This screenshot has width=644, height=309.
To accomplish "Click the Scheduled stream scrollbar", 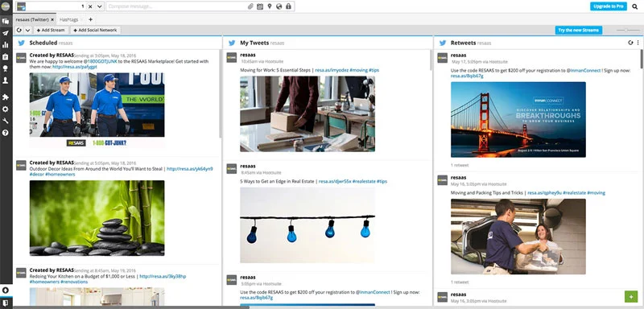I will coord(221,94).
